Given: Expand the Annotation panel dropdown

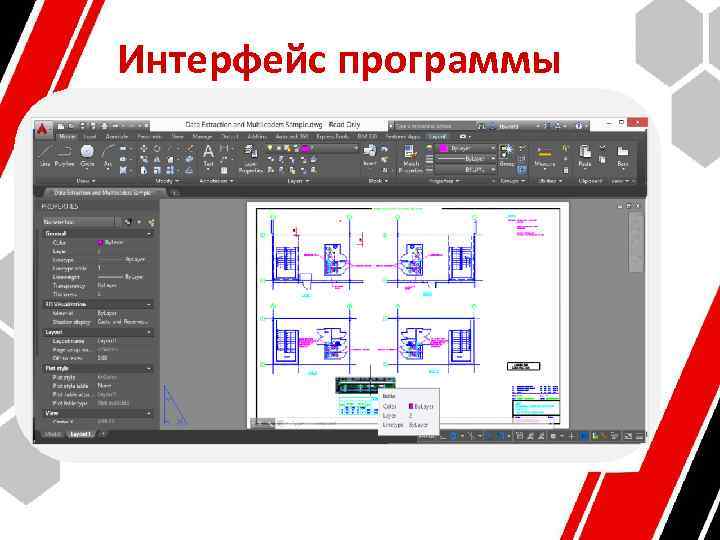Looking at the screenshot, I should tap(216, 181).
